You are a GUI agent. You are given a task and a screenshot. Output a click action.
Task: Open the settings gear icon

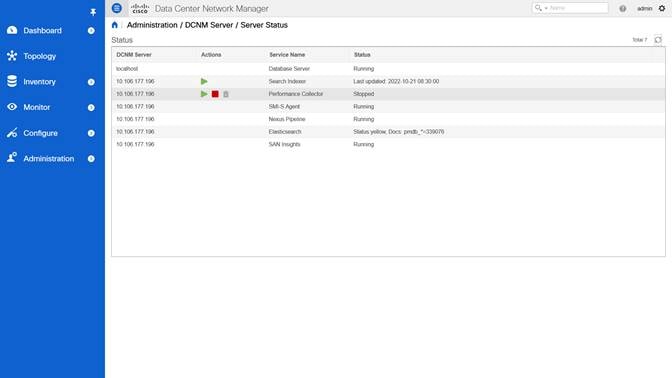tap(662, 8)
